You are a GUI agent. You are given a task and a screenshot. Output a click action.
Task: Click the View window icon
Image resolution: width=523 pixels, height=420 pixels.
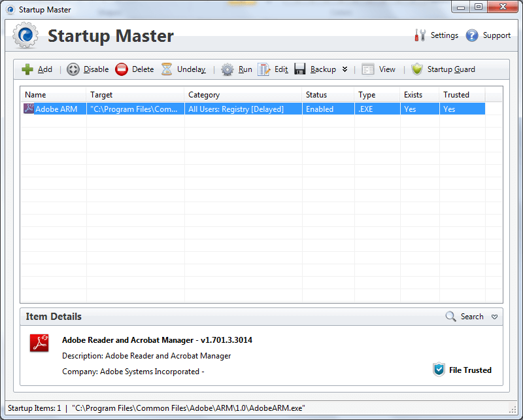pyautogui.click(x=368, y=69)
